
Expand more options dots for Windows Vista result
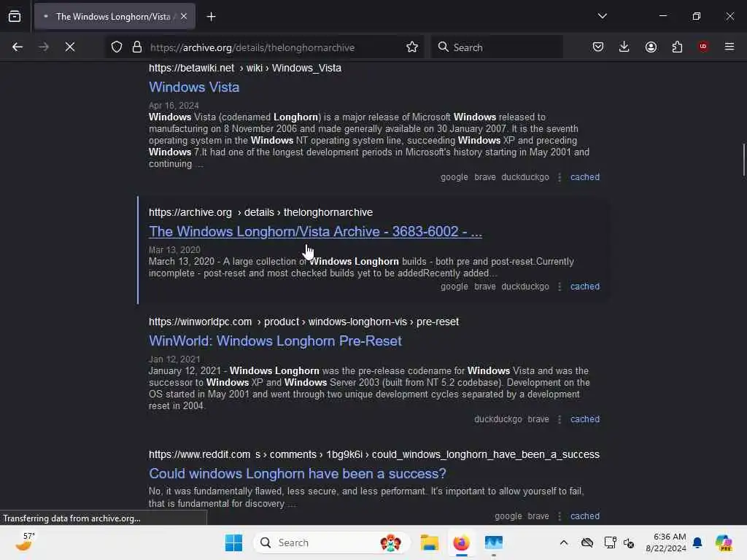(x=560, y=177)
